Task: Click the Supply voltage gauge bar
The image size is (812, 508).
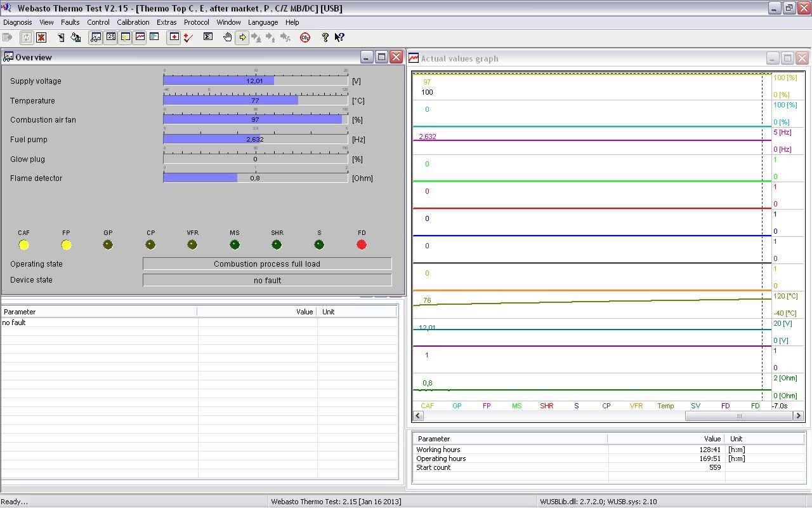Action: (255, 81)
